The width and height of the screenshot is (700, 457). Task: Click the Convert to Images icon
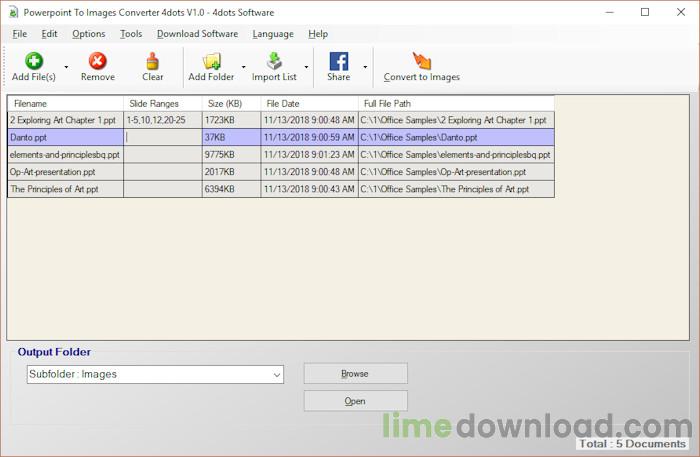coord(421,61)
